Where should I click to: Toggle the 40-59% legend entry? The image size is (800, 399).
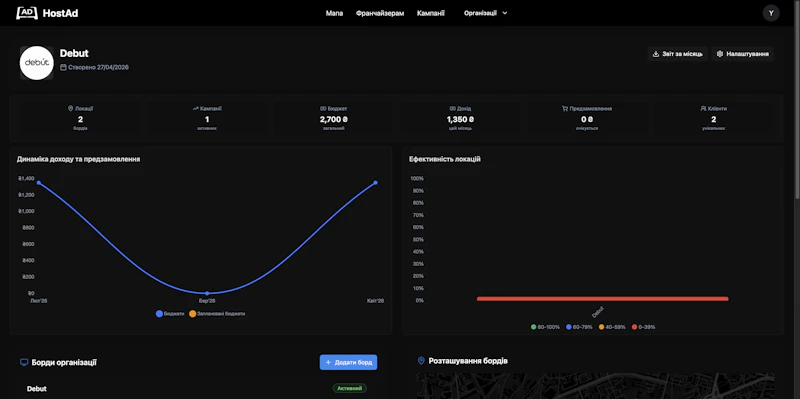tap(612, 327)
